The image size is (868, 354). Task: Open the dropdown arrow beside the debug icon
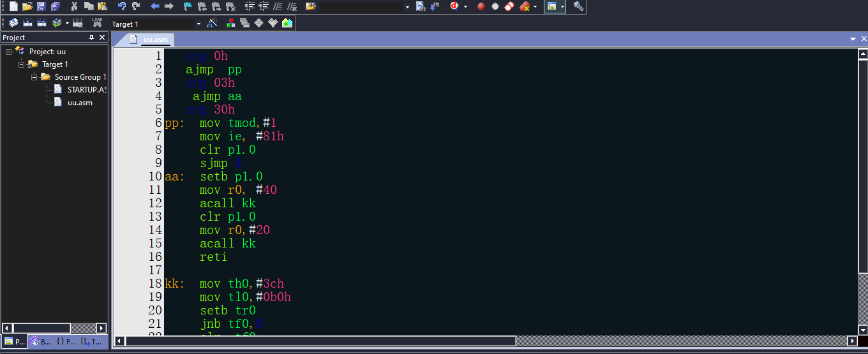(465, 6)
